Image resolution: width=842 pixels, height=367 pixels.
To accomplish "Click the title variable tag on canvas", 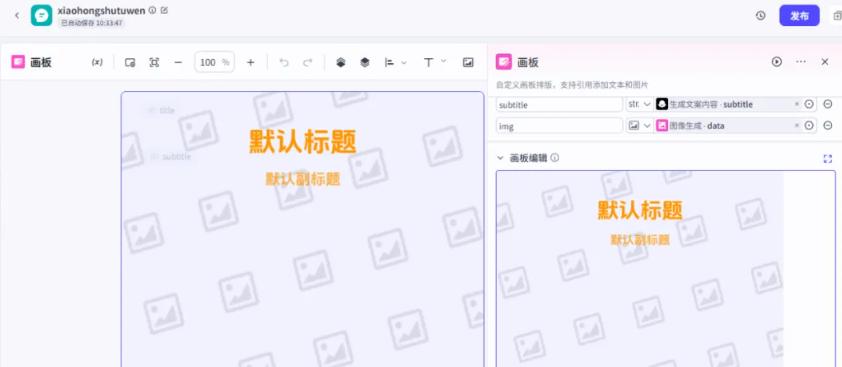I will (162, 110).
